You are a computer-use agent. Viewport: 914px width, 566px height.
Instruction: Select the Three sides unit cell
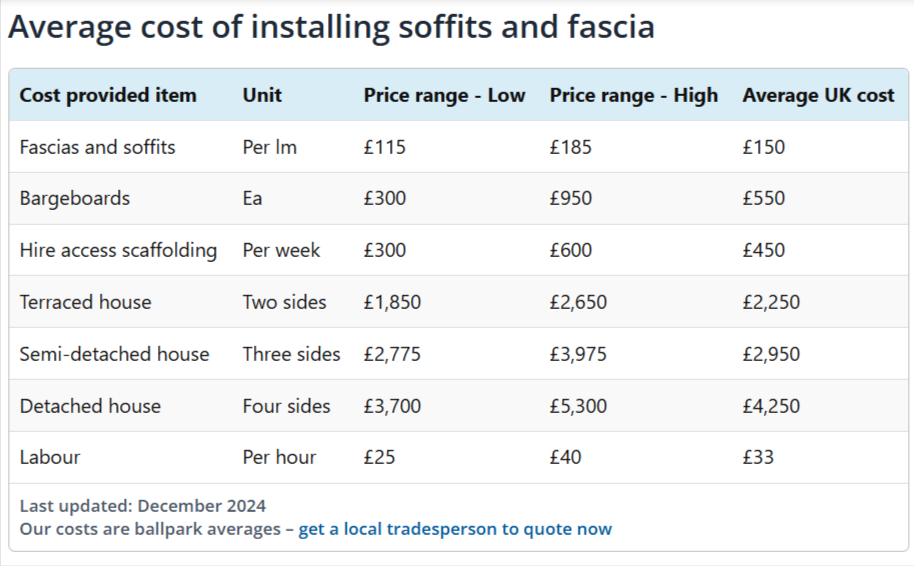click(x=291, y=354)
